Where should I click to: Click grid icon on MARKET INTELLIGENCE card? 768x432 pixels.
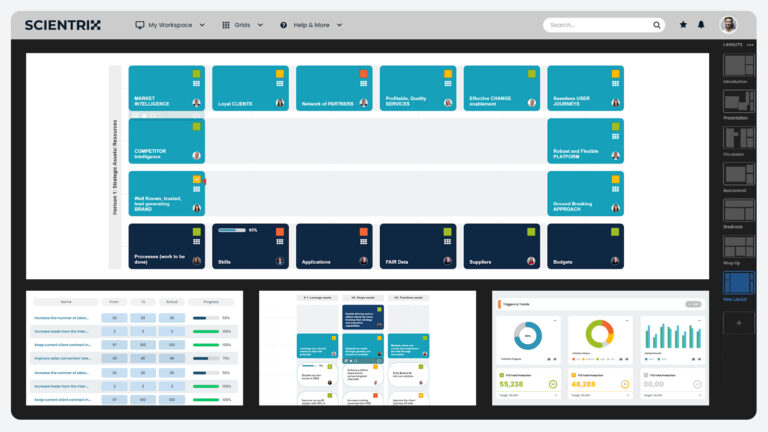pyautogui.click(x=196, y=84)
